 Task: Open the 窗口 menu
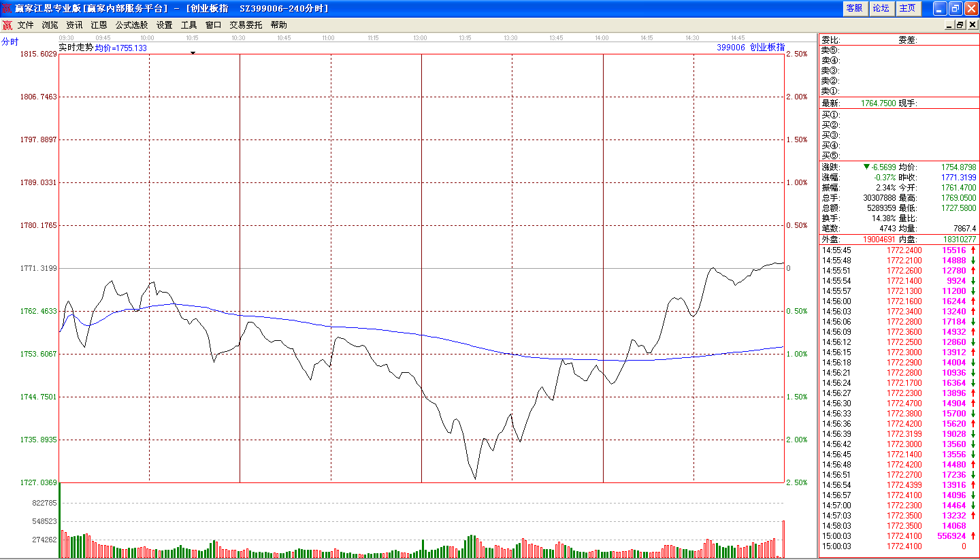(213, 25)
